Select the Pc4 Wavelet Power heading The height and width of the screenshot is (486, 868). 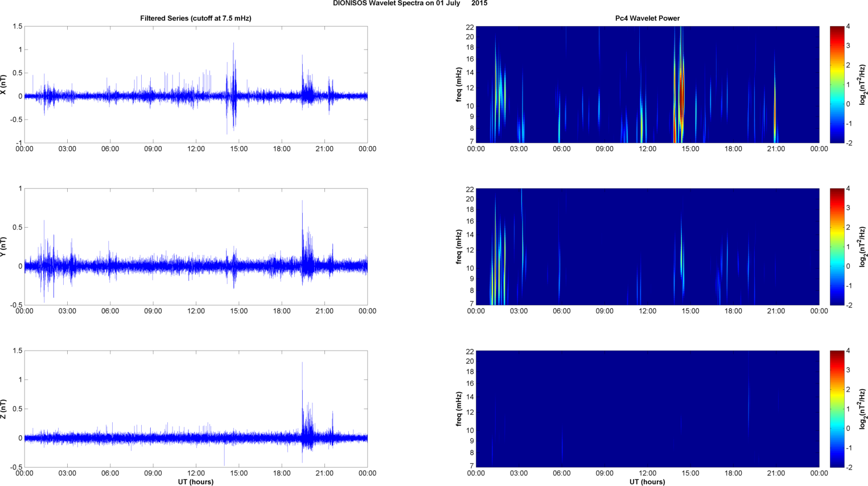point(647,18)
